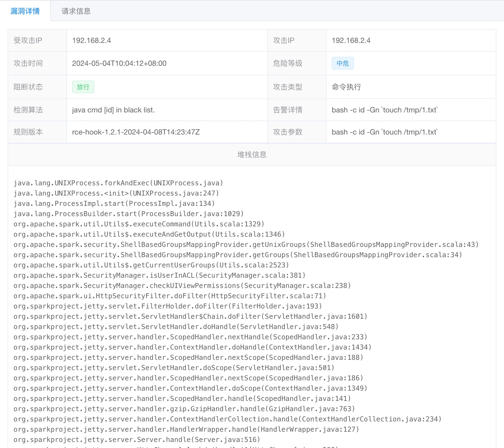Click the 告警详情 bash command value
Image resolution: width=504 pixels, height=448 pixels.
tap(384, 110)
